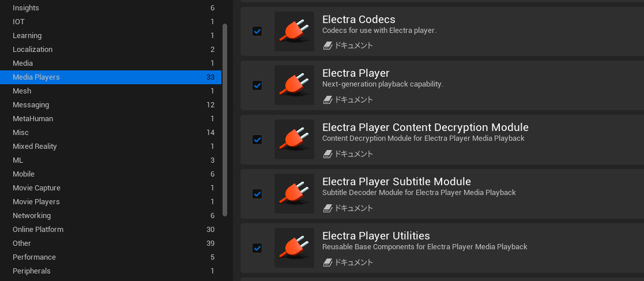The width and height of the screenshot is (644, 281).
Task: Click the category list vertical scrollbar
Action: (225, 119)
